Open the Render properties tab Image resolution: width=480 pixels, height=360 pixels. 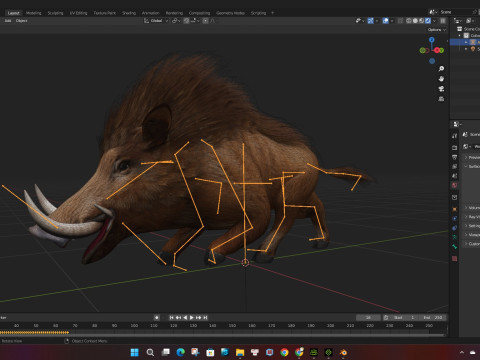pyautogui.click(x=454, y=147)
